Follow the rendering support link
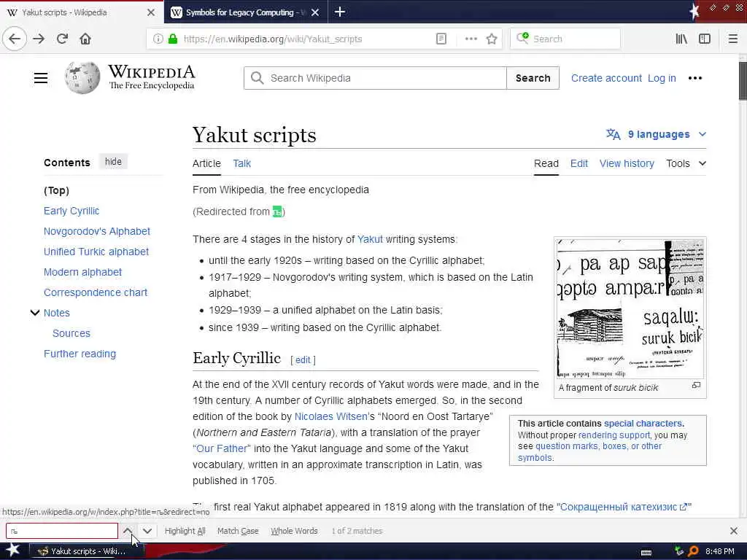The width and height of the screenshot is (747, 560). 614,435
